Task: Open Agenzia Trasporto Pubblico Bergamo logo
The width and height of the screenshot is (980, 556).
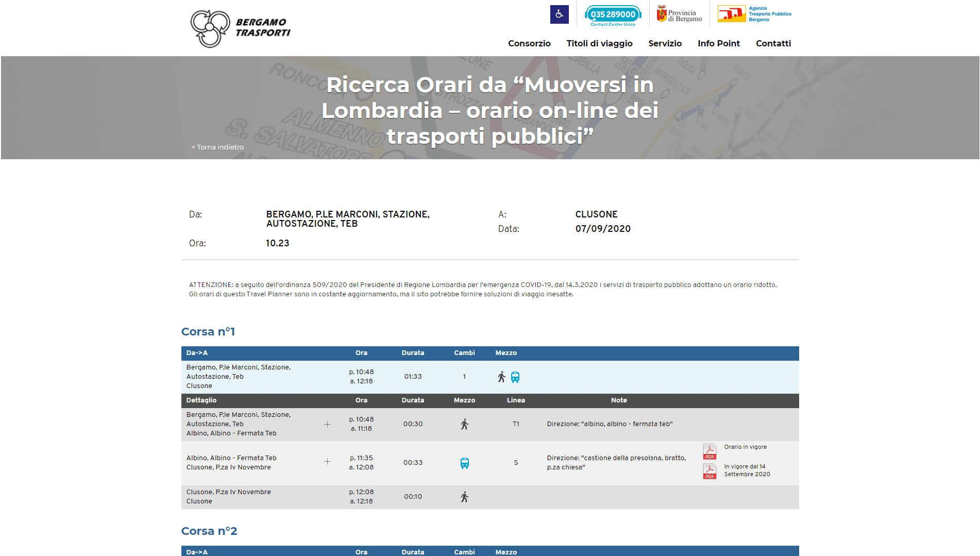Action: coord(754,14)
